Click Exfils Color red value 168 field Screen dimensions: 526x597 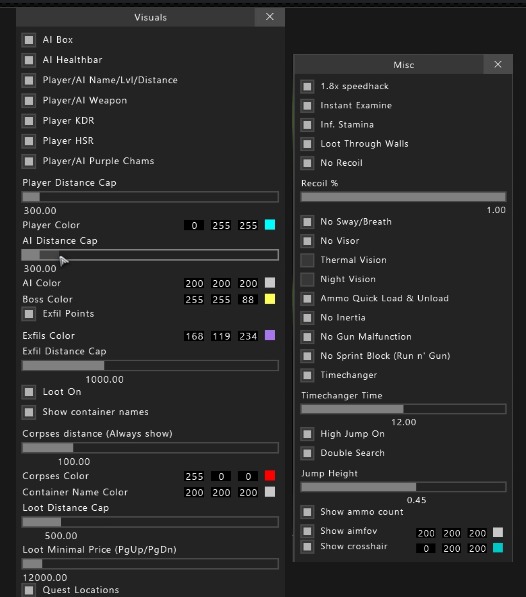[194, 336]
